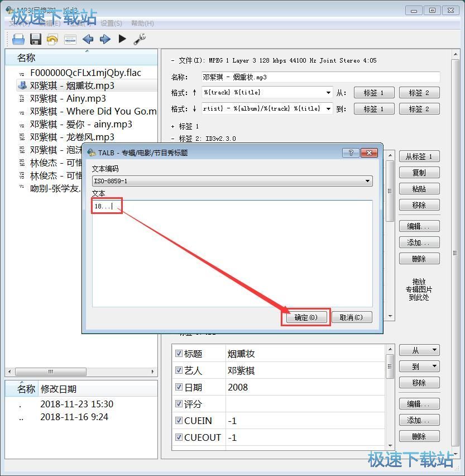This screenshot has width=465, height=476.
Task: Confirm with 确定(O) button
Action: click(306, 317)
